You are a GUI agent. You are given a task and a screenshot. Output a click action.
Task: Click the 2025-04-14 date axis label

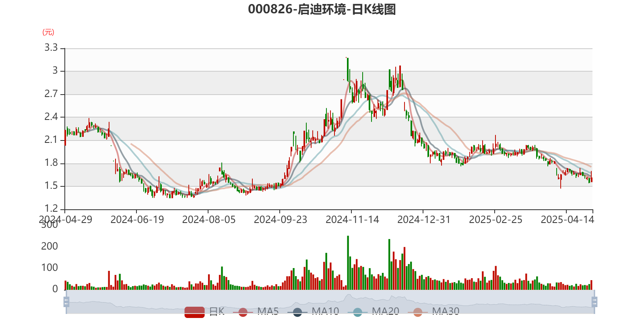tap(567, 220)
